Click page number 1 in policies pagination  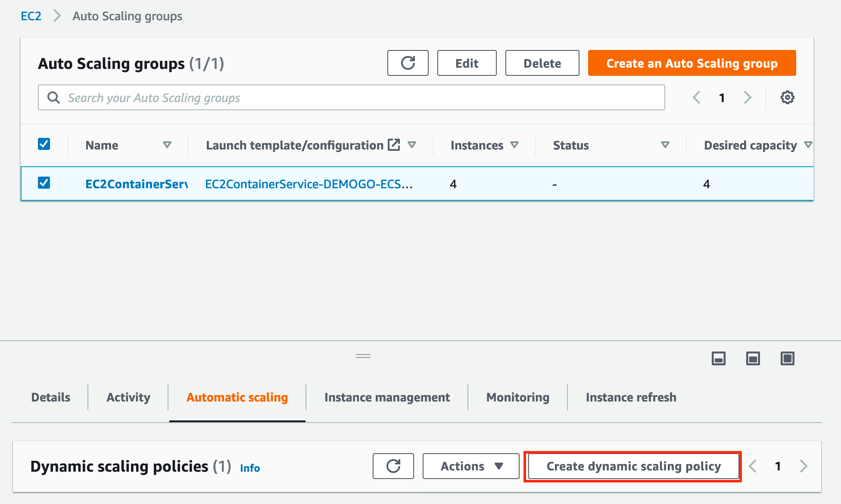pos(778,466)
